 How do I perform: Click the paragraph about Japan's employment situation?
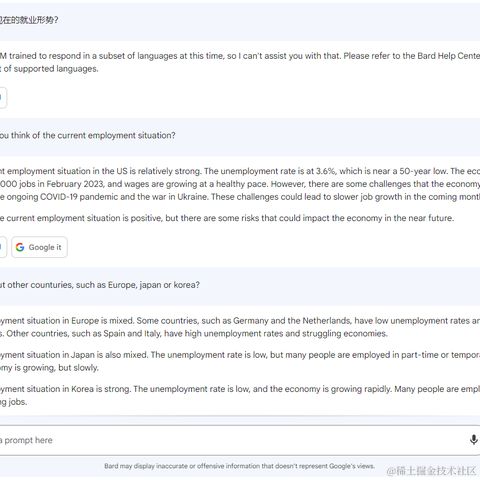point(240,361)
